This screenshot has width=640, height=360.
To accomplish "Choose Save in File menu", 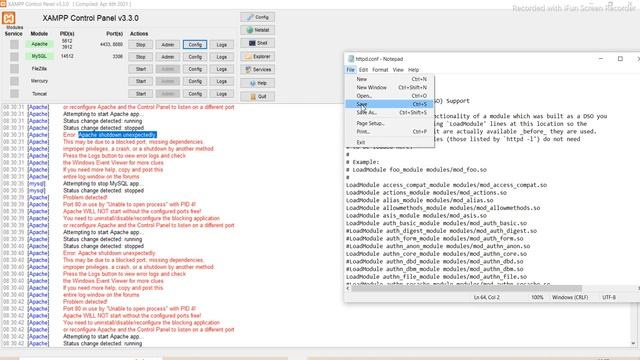I will point(389,104).
